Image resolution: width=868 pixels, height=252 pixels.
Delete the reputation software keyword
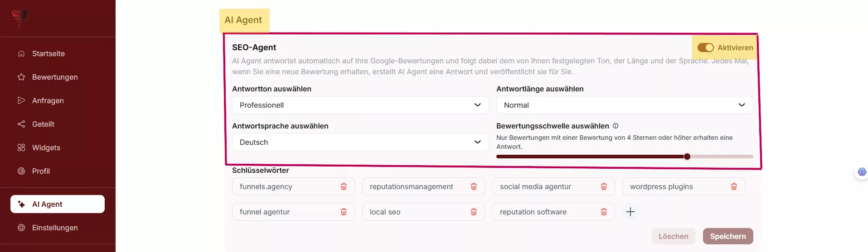click(604, 212)
